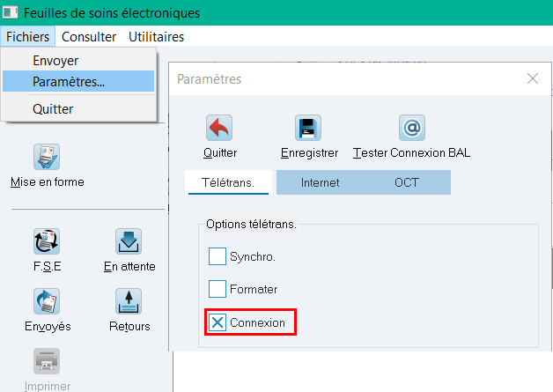Click the Mise en forme icon
This screenshot has width=553, height=392.
click(47, 157)
